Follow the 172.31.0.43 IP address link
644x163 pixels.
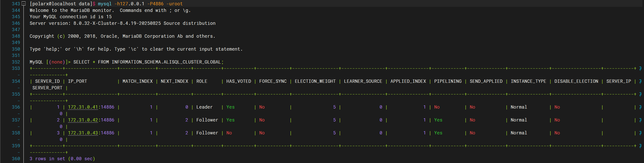(x=83, y=133)
